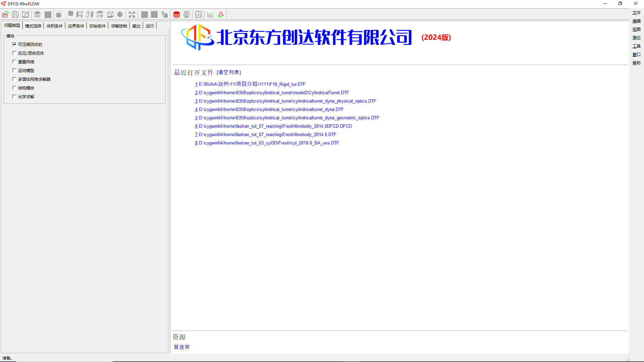The width and height of the screenshot is (644, 362).
Task: Enable 多面体网格求解器 checkbox
Action: coord(14,79)
